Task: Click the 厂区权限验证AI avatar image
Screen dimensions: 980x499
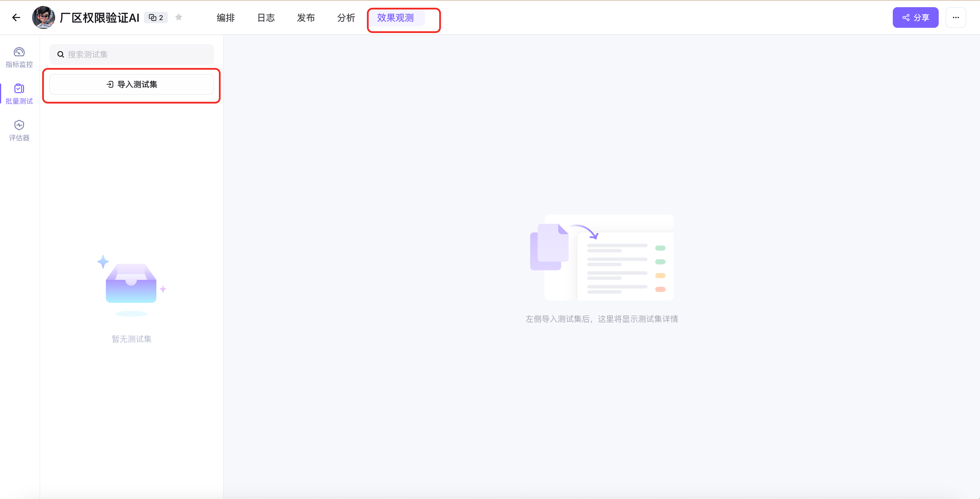Action: (x=43, y=17)
